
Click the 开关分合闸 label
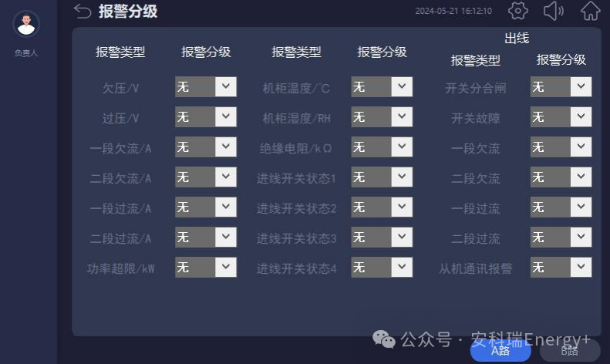coord(475,88)
